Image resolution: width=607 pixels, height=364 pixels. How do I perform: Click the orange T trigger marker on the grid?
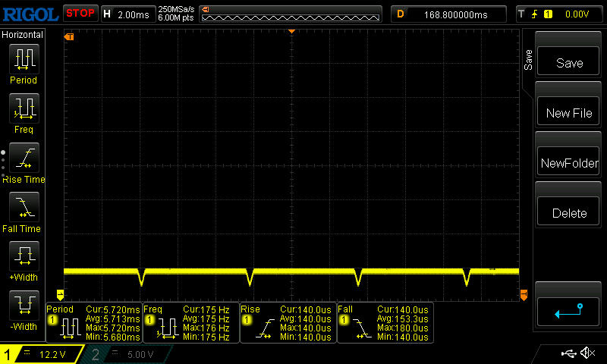point(69,36)
